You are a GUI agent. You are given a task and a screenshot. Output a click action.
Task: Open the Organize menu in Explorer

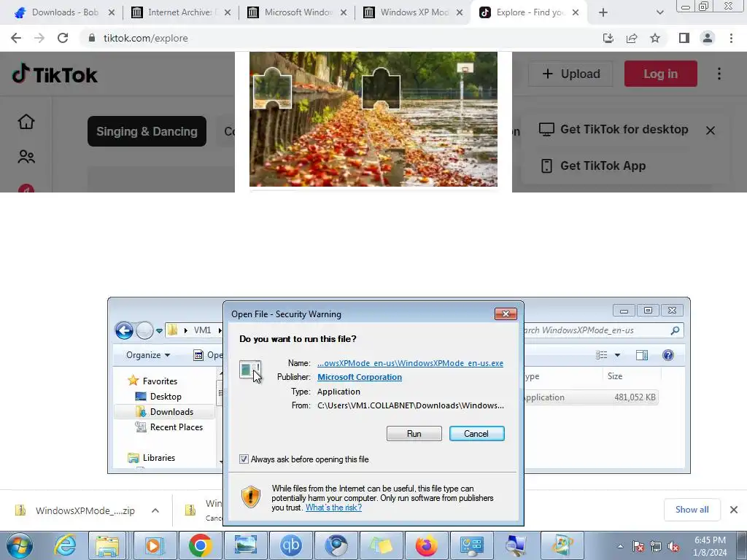pyautogui.click(x=147, y=355)
